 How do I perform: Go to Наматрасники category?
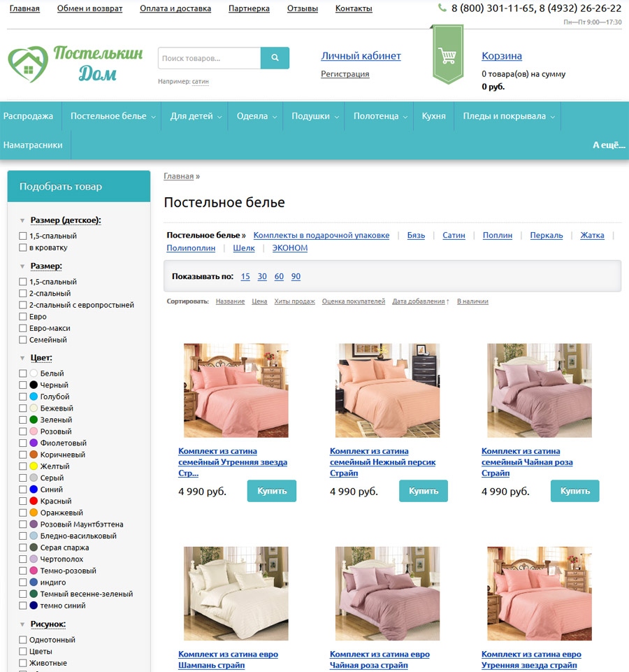point(33,145)
